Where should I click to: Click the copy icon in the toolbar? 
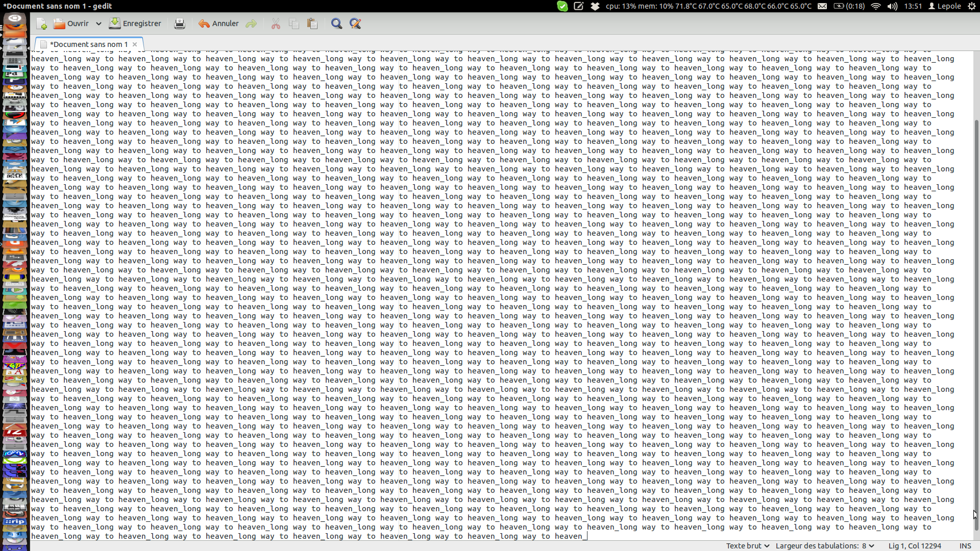(x=294, y=24)
